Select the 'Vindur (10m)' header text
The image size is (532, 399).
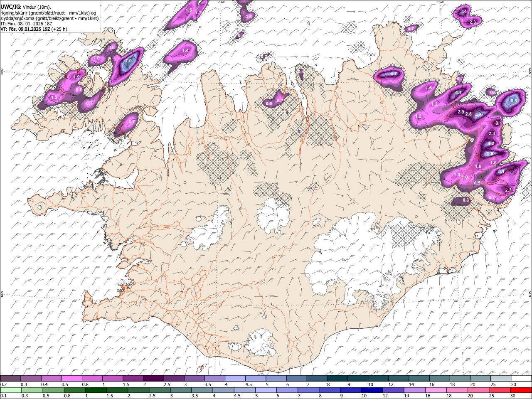[x=36, y=7]
